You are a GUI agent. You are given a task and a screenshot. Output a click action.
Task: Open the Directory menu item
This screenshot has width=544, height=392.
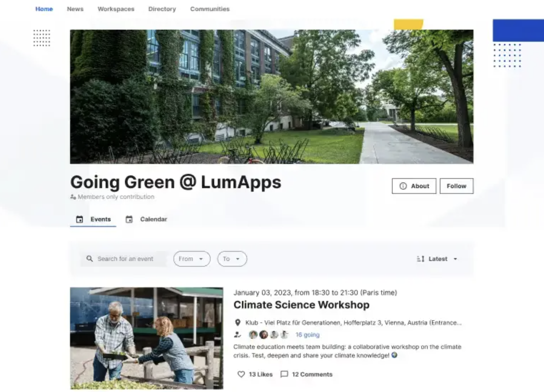coord(162,9)
